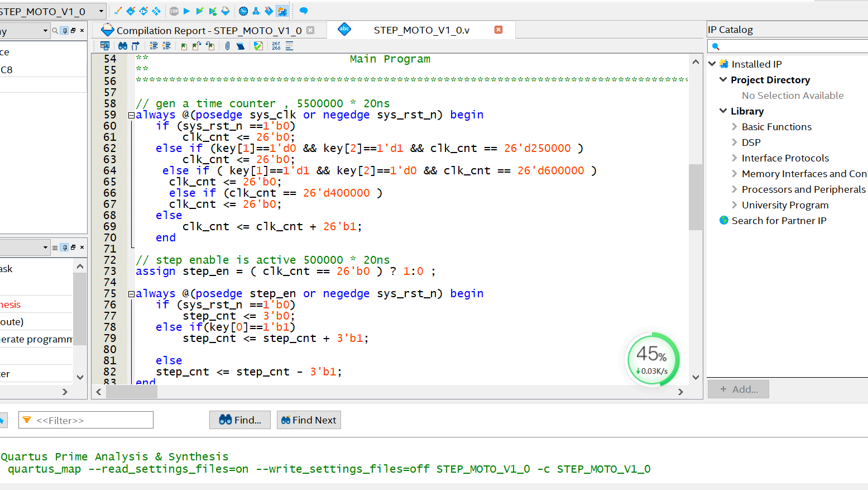
Task: Open the Timing Analyzer clock icon
Action: [243, 11]
